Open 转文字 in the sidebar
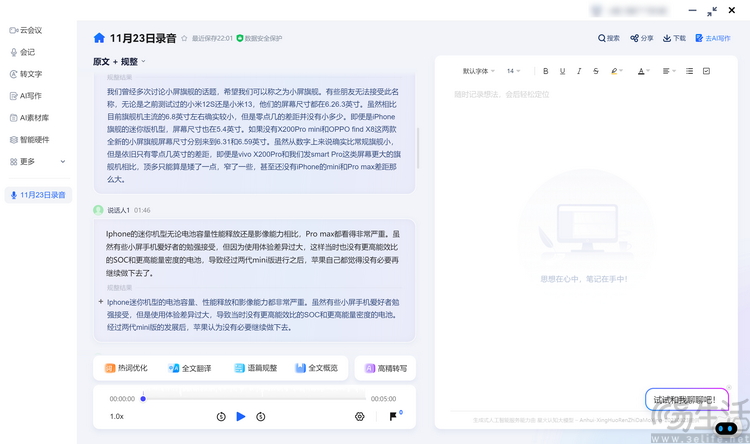The height and width of the screenshot is (444, 750). (26, 74)
